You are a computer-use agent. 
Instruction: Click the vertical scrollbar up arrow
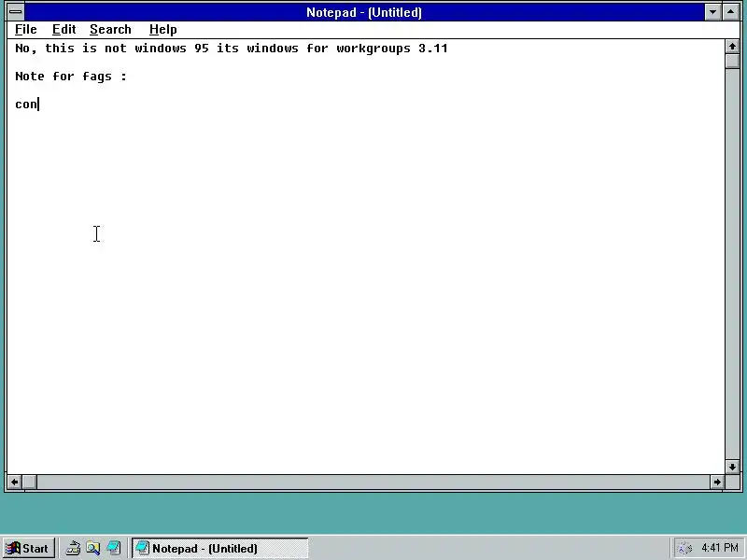pyautogui.click(x=732, y=47)
